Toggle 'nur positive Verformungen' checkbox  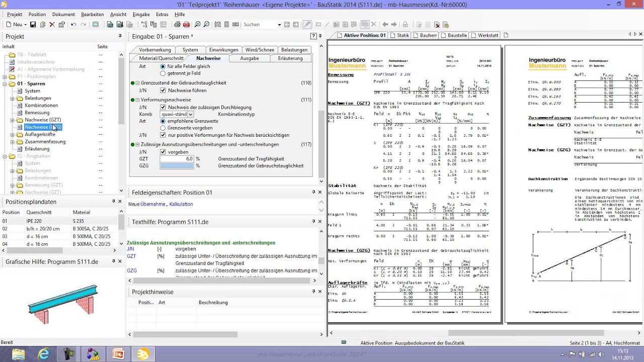[163, 135]
